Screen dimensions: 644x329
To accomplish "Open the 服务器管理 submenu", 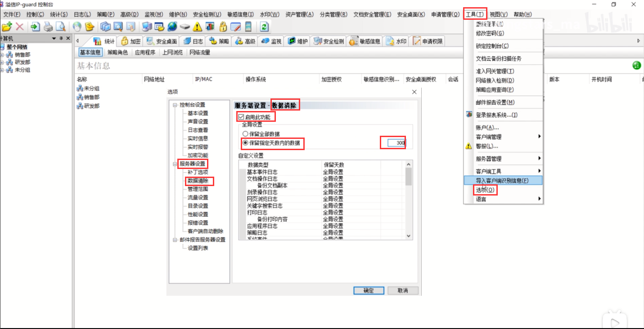I will [x=503, y=159].
